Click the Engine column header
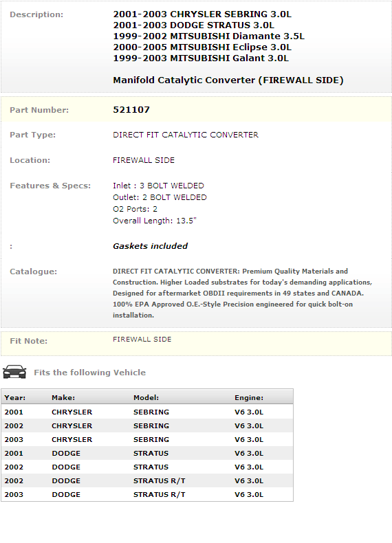 (249, 397)
